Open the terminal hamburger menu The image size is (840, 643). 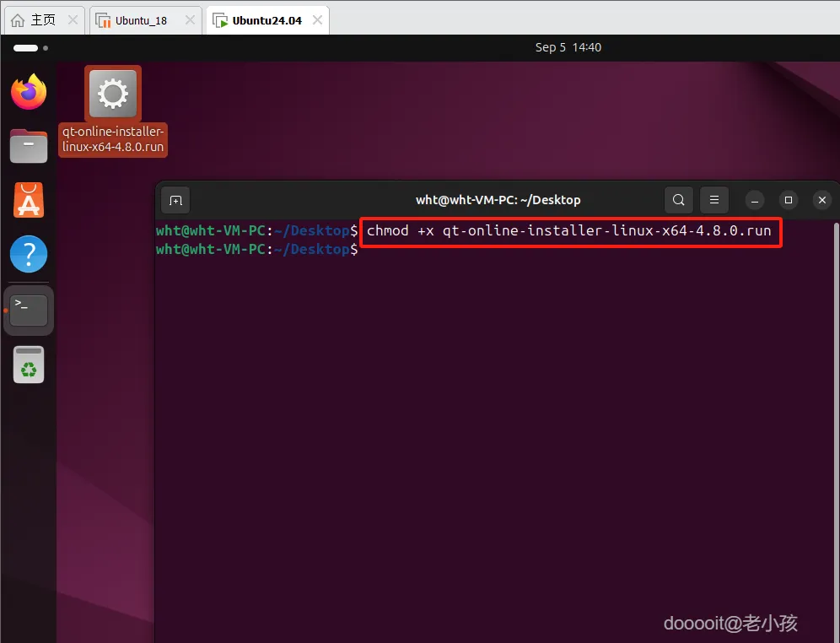pyautogui.click(x=714, y=200)
